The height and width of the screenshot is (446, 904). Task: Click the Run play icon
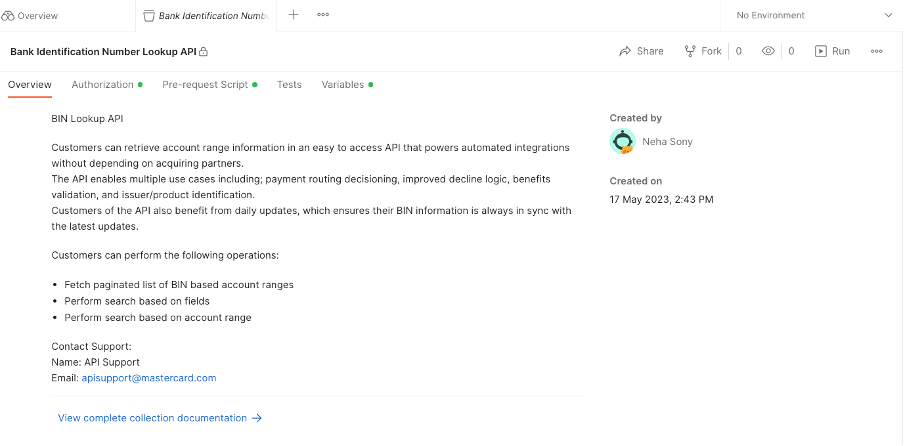[821, 51]
